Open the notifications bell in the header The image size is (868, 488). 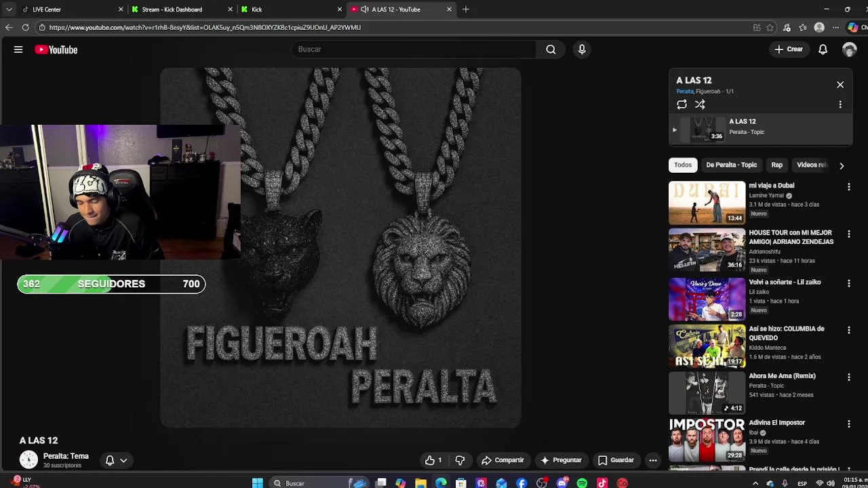[x=823, y=49]
